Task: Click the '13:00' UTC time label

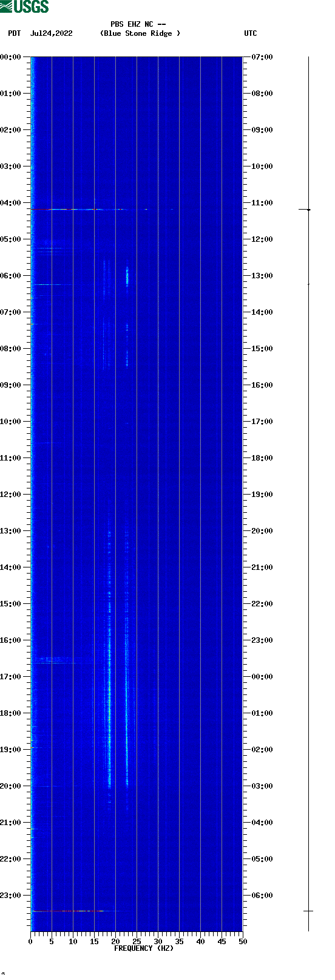Action: 262,275
